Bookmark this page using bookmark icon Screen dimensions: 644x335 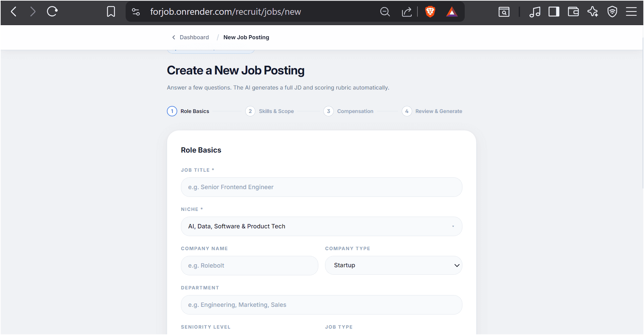pos(111,12)
